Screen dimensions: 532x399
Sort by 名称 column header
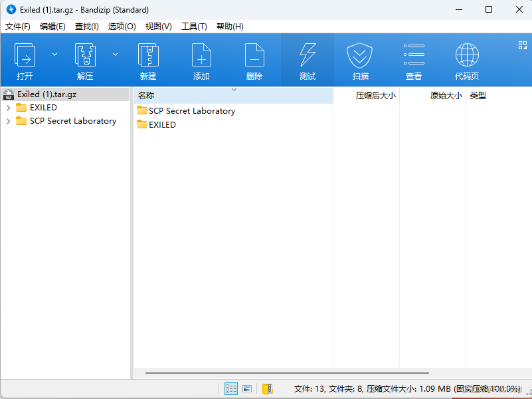(233, 96)
